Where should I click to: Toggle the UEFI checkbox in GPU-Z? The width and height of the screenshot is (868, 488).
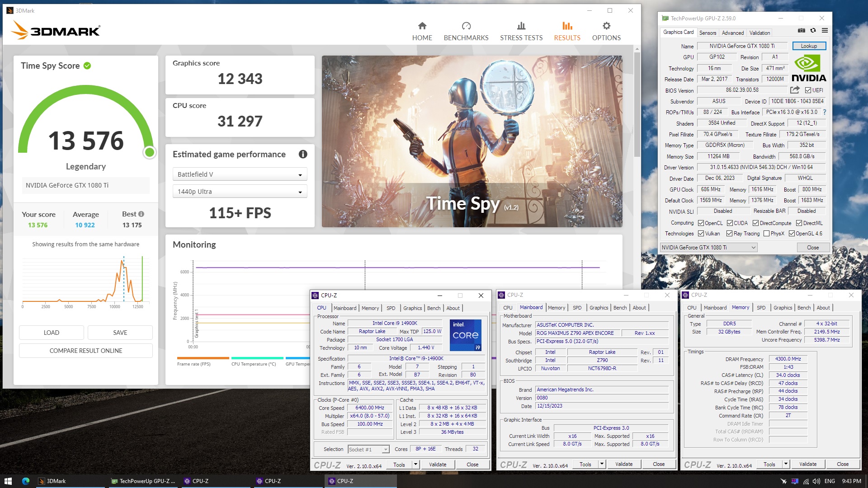click(x=808, y=90)
